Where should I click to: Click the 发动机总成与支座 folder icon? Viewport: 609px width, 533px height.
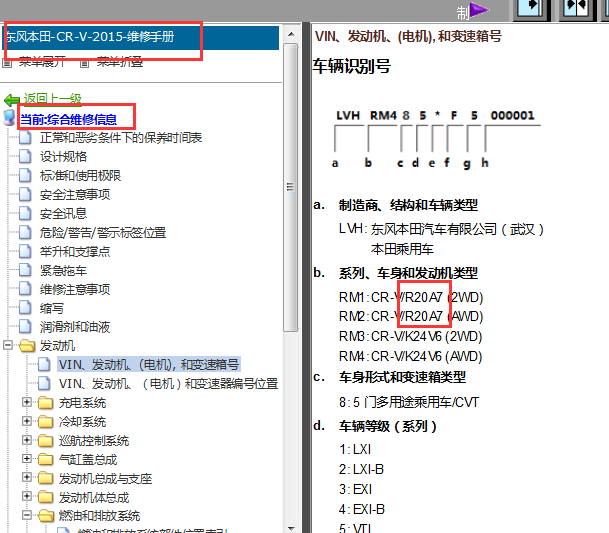tap(45, 478)
